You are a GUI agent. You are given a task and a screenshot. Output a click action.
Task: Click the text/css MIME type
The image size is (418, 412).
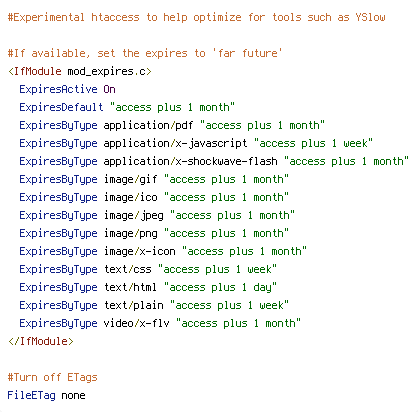[x=128, y=269]
